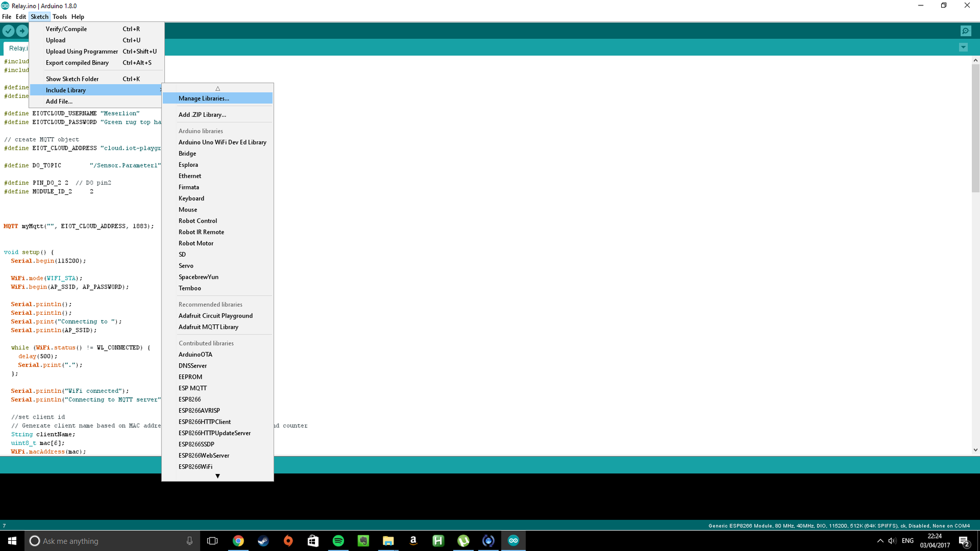Include the Keyboard library

tap(218, 199)
